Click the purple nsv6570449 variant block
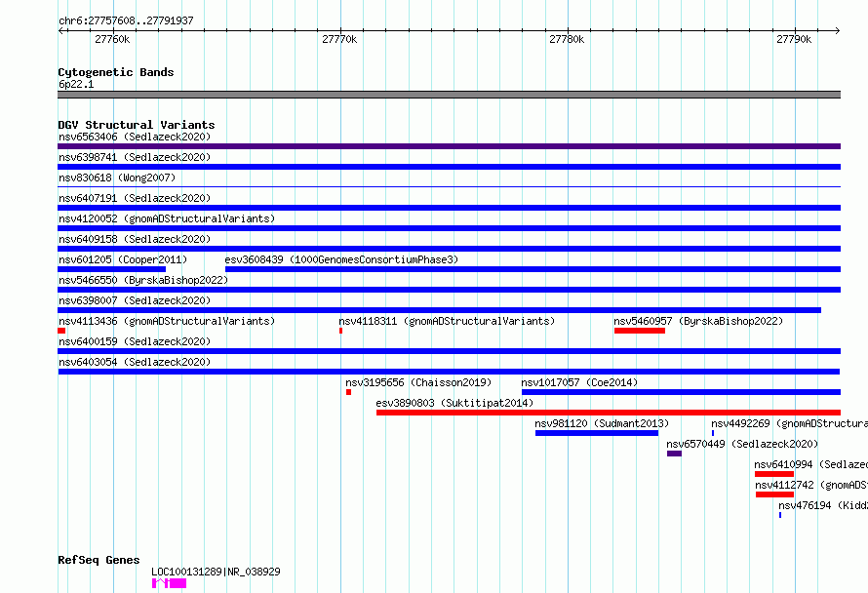This screenshot has width=868, height=593. point(674,454)
